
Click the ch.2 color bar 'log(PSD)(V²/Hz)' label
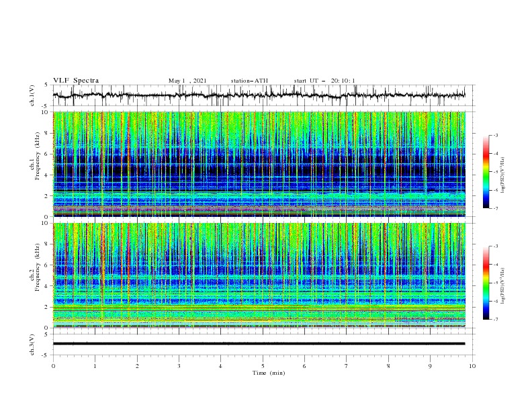pyautogui.click(x=503, y=286)
